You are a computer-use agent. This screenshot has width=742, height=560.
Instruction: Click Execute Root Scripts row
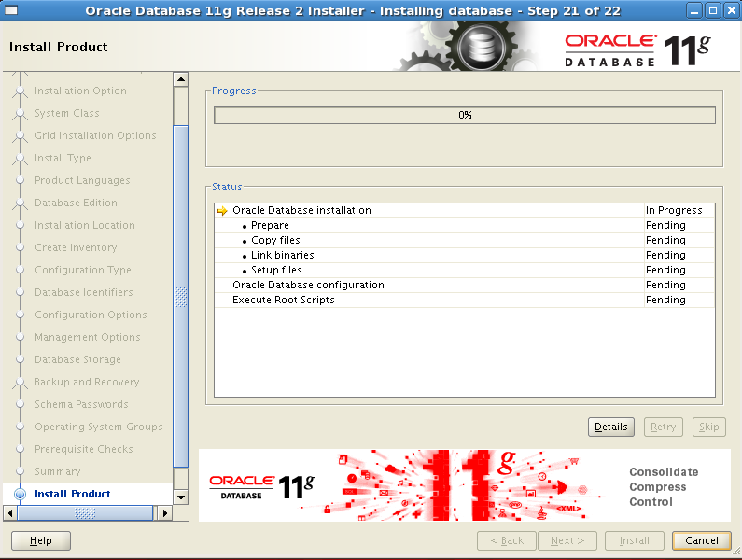pos(464,300)
